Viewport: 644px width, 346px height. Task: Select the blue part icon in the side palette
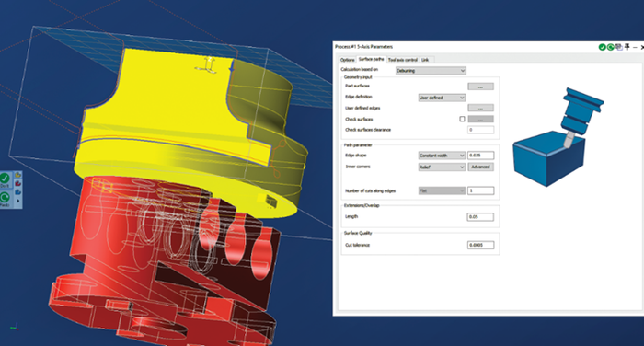click(x=18, y=192)
